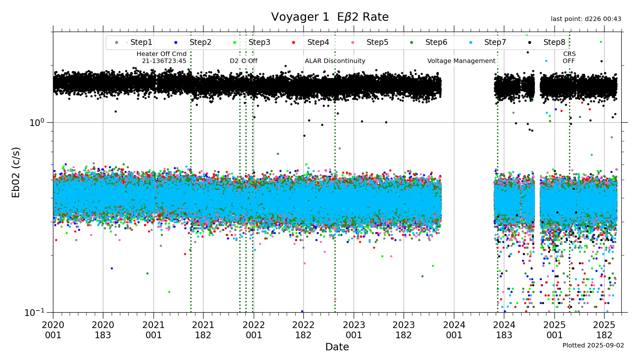
Task: Click the 2024 001 x-axis tick label
Action: click(454, 330)
